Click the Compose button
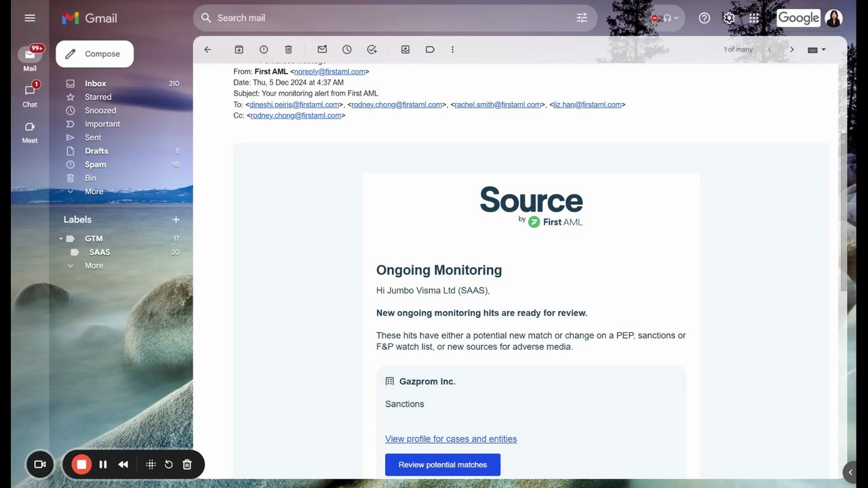The image size is (868, 488). (x=95, y=54)
